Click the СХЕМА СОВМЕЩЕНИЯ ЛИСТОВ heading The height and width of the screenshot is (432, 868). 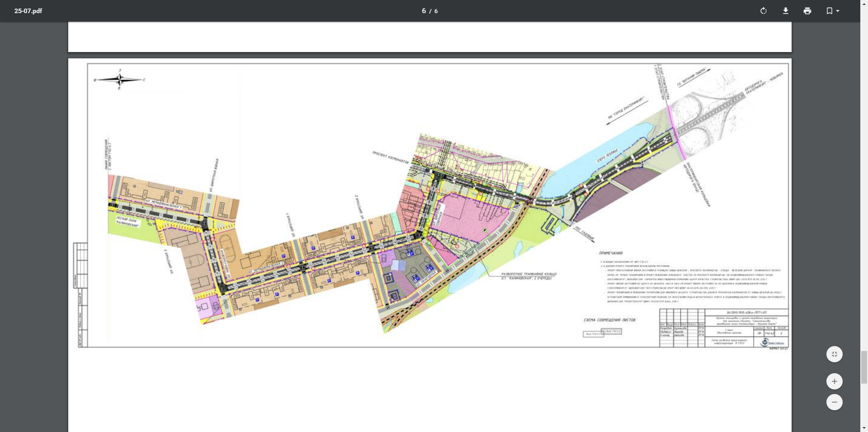click(609, 320)
